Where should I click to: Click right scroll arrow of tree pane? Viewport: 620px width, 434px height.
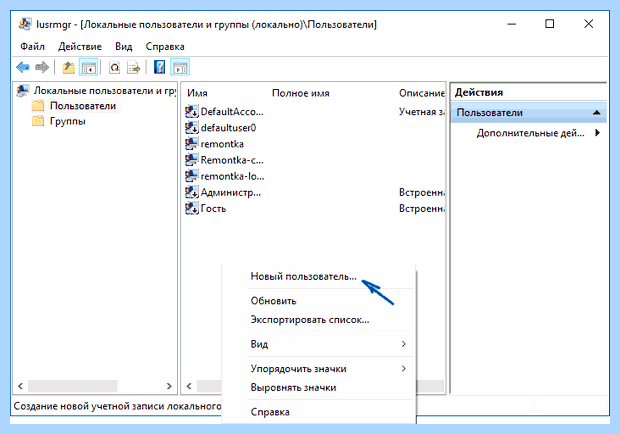click(x=169, y=386)
